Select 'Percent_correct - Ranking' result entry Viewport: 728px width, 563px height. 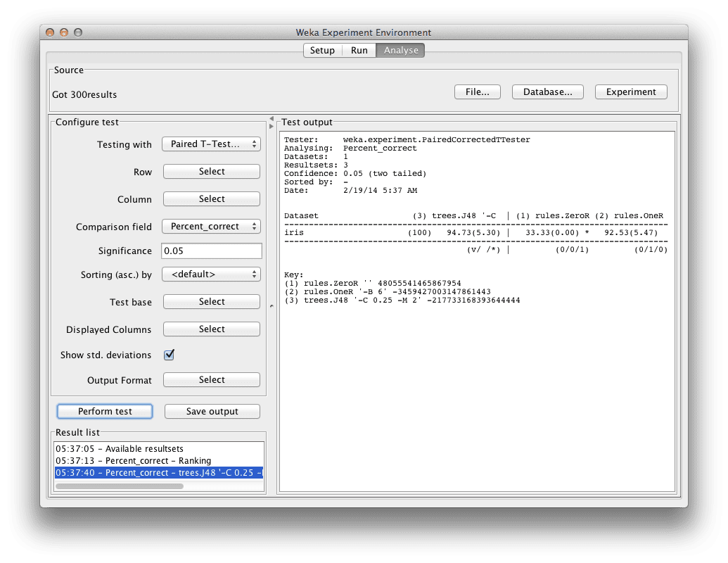pyautogui.click(x=159, y=461)
